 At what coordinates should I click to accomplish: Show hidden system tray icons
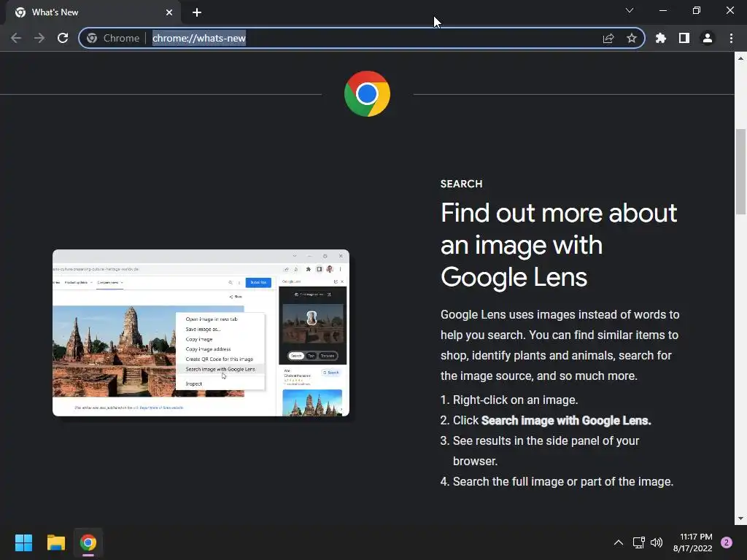pos(618,542)
